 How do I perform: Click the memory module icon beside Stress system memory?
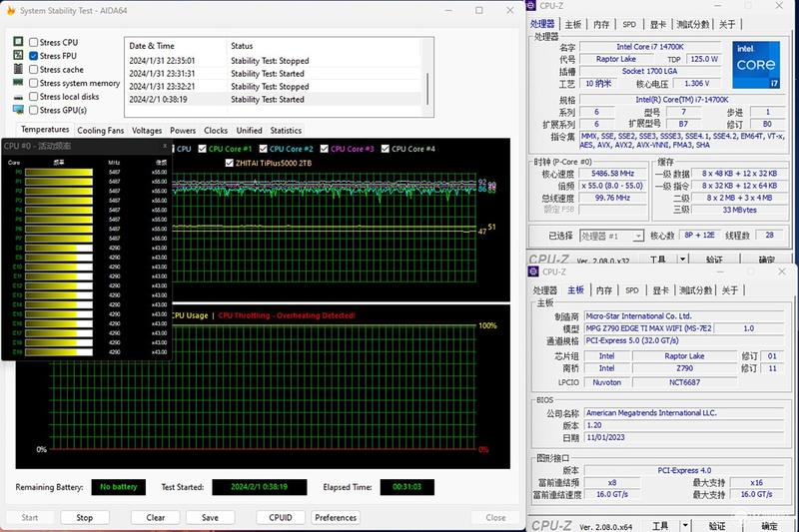point(18,83)
